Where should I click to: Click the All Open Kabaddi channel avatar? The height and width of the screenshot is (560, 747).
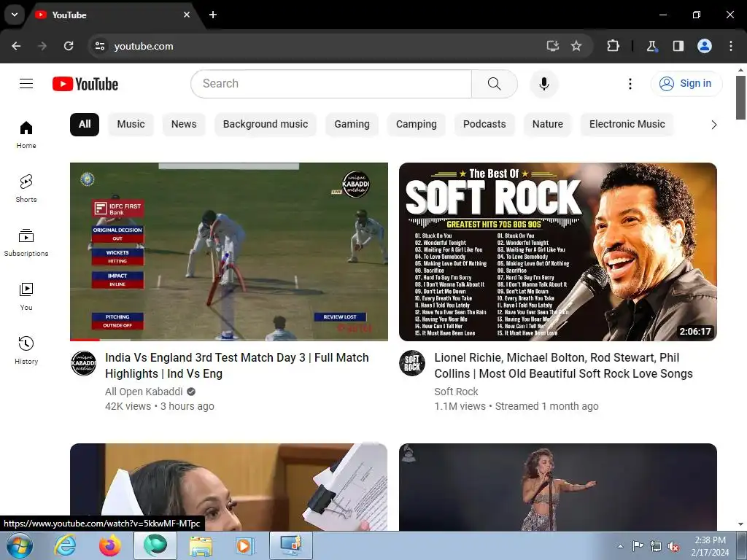[83, 364]
